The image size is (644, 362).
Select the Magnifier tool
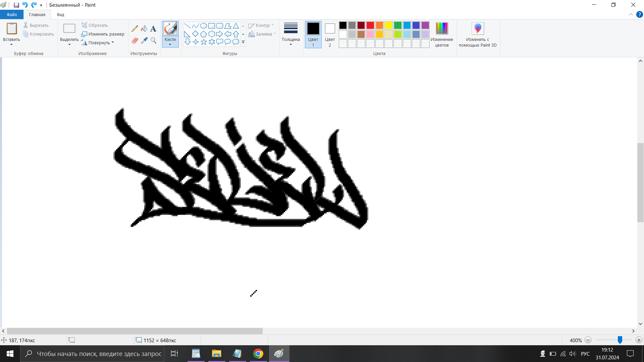[153, 41]
